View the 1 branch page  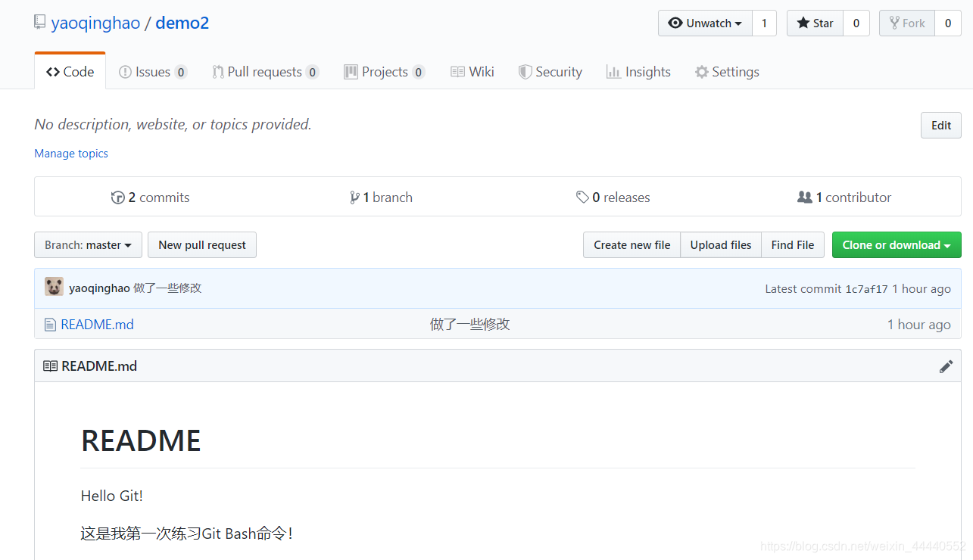coord(381,198)
